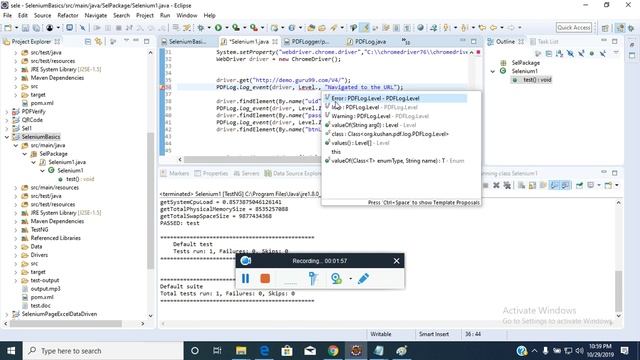Select Java perspective button at top right
Viewport: 640px width, 360px height.
[620, 28]
